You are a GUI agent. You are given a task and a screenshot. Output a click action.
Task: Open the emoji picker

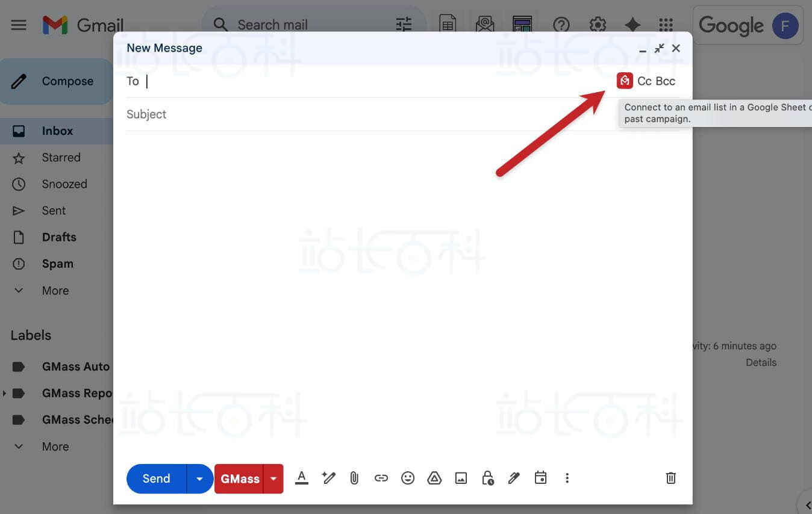click(408, 478)
